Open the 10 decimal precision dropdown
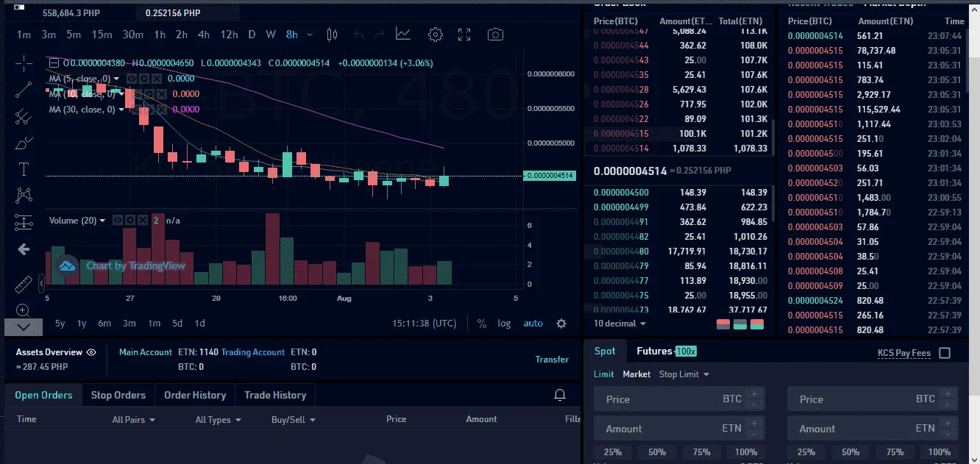The height and width of the screenshot is (464, 980). pos(620,324)
